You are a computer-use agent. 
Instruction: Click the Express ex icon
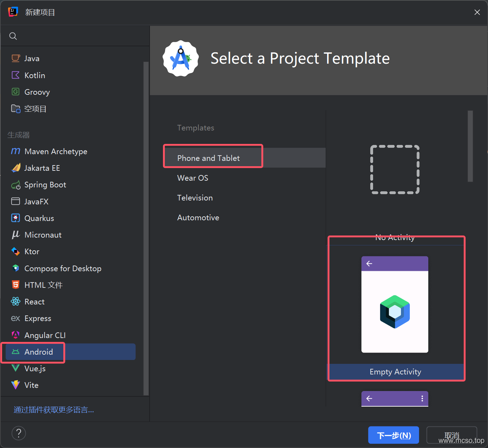[x=16, y=318]
